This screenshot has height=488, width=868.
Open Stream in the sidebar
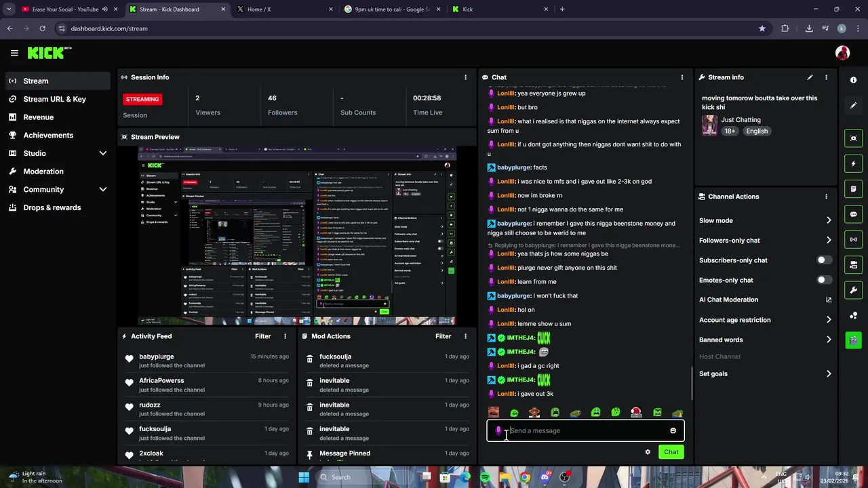point(58,81)
